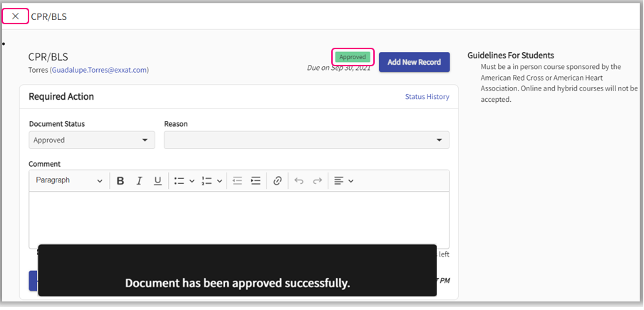Toggle bold formatting in comment editor
The height and width of the screenshot is (310, 644).
tap(120, 181)
